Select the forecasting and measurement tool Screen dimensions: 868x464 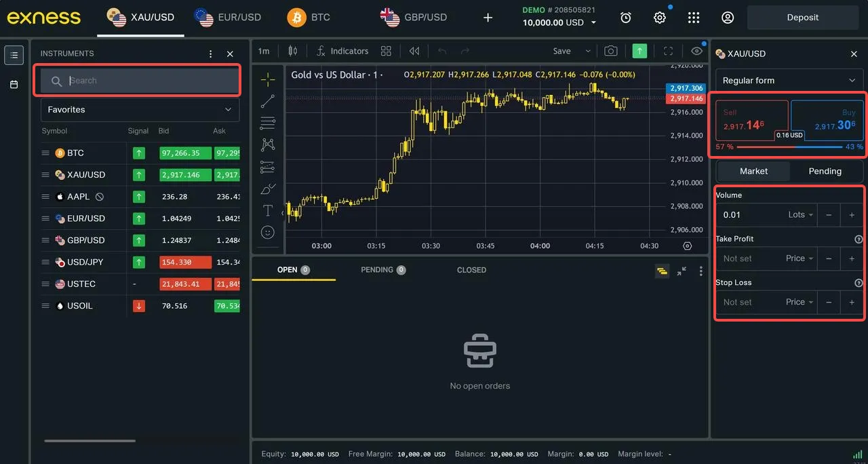coord(268,167)
